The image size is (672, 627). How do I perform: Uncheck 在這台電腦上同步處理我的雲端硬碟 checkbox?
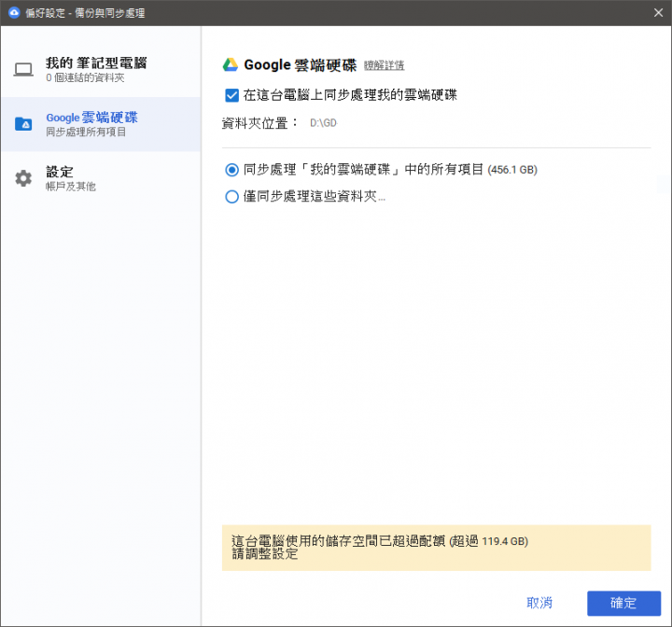click(x=231, y=95)
